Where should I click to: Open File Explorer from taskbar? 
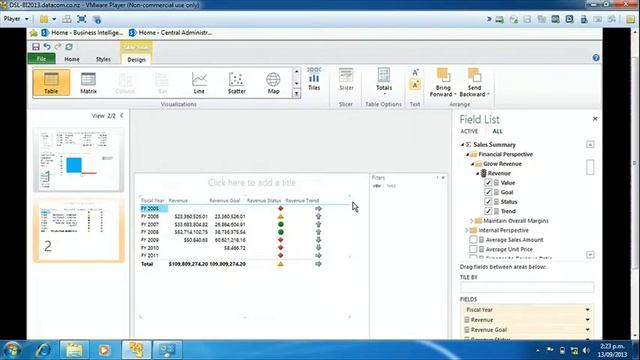tap(74, 350)
